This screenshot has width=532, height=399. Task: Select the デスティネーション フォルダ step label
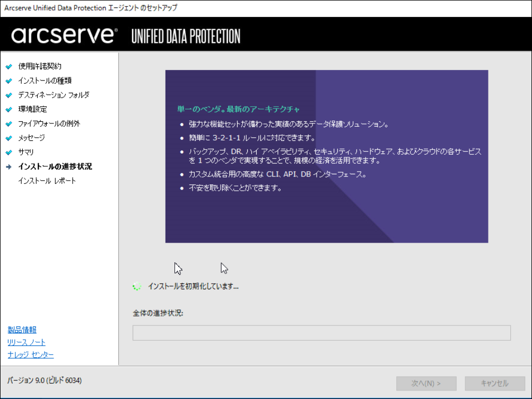point(54,95)
